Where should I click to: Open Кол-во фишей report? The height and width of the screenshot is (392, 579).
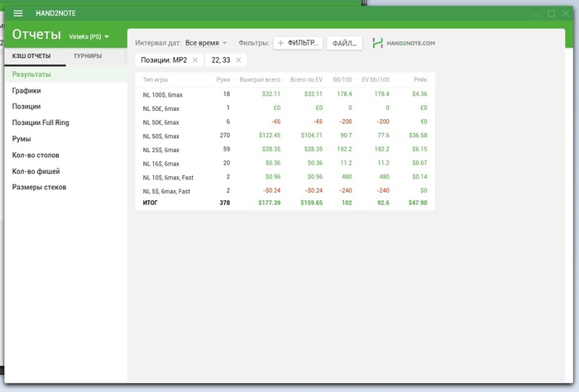[x=36, y=171]
